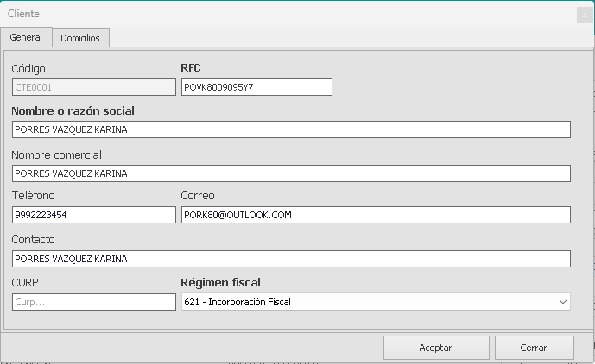Image resolution: width=595 pixels, height=364 pixels.
Task: Click the Correo email field
Action: click(375, 215)
